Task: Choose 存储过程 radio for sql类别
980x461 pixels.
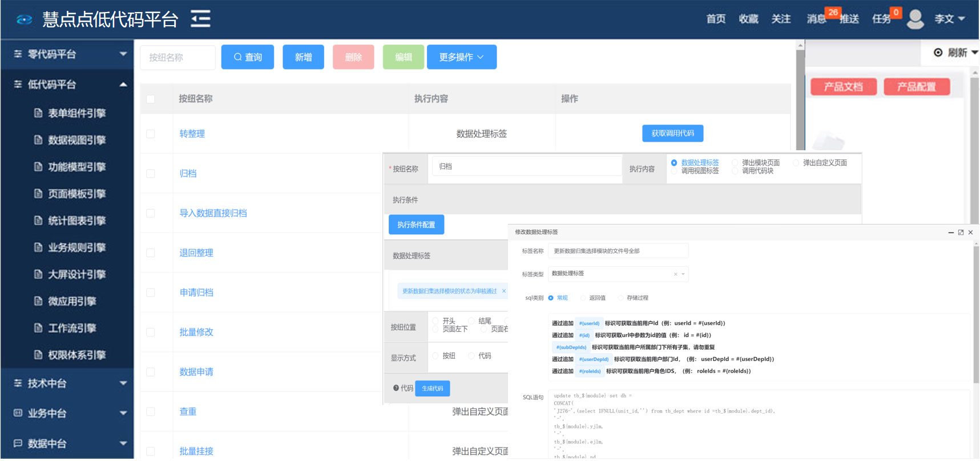Action: (621, 298)
